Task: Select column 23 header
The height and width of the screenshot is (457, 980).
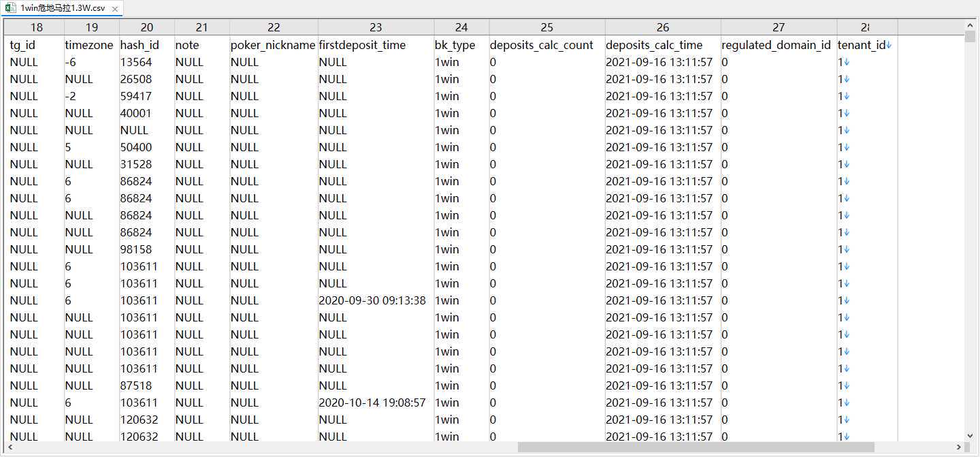Action: pos(376,27)
